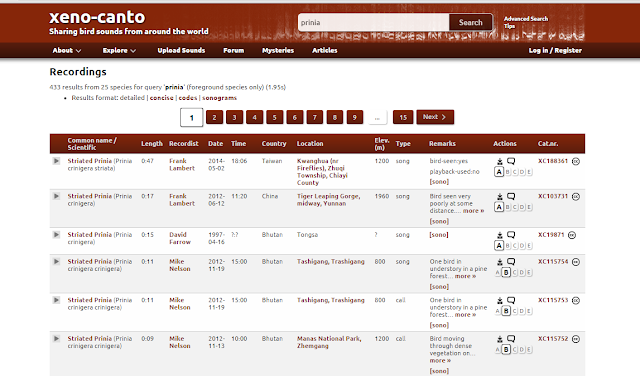This screenshot has width=640, height=376.
Task: Open the Articles page
Action: [x=324, y=51]
